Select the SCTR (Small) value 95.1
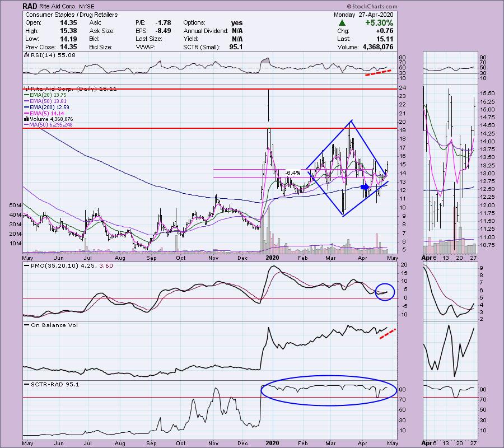The width and height of the screenshot is (504, 448). 236,47
